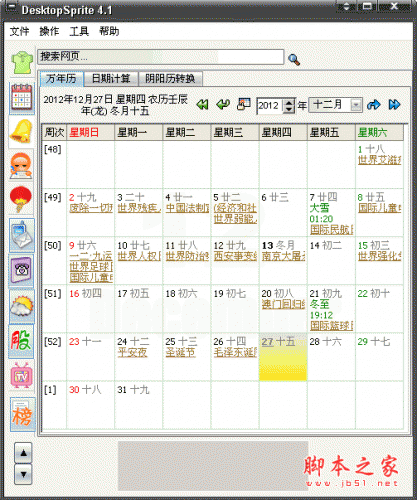Screen dimensions: 417x500
Task: Go to previous month with green back arrow
Action: pyautogui.click(x=223, y=104)
